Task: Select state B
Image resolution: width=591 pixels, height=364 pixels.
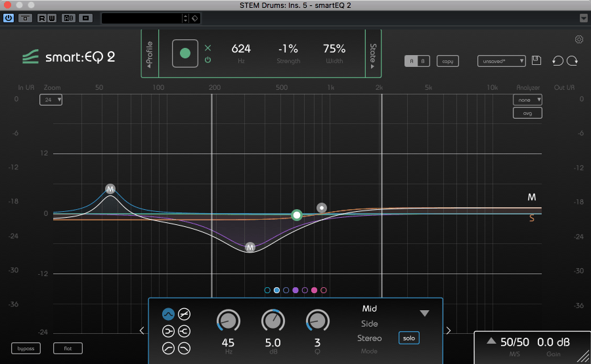Action: (423, 61)
